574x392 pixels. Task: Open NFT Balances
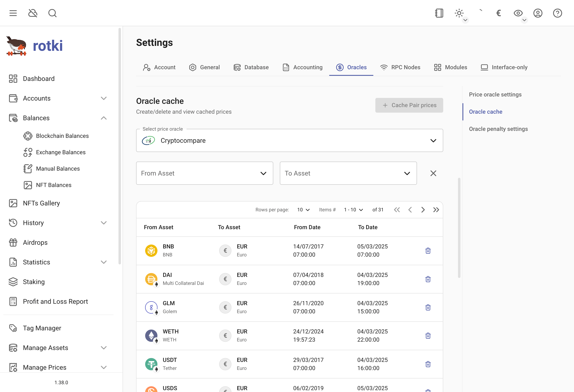54,185
